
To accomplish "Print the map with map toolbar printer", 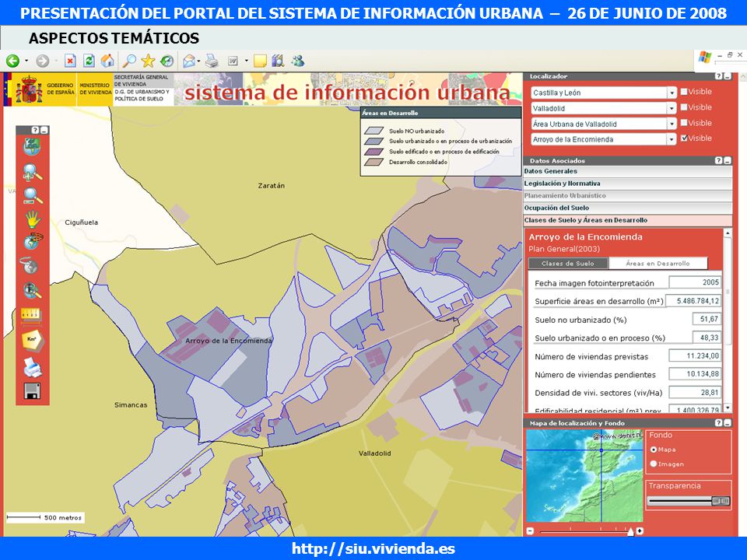I will [33, 367].
